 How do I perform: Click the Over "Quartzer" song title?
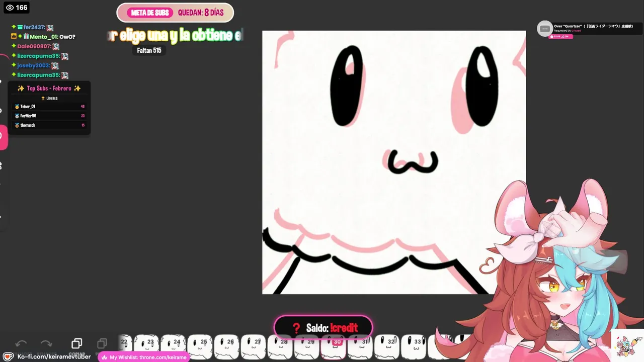(594, 26)
